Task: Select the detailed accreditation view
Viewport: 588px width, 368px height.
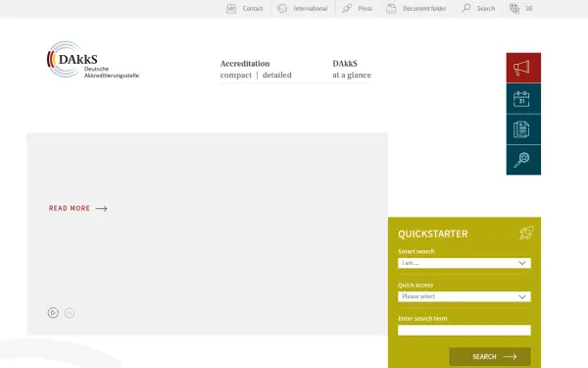Action: point(276,76)
